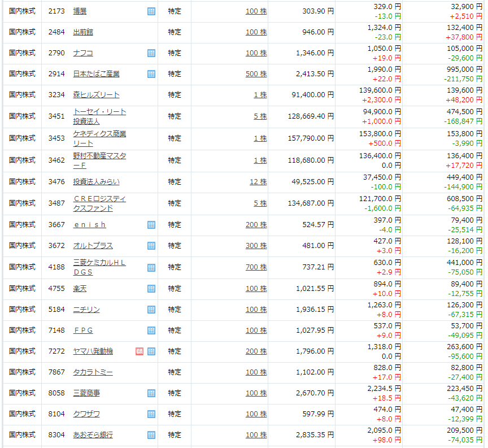This screenshot has height=448, width=488.
Task: Open 森ヒルズリート stock link
Action: [x=96, y=95]
